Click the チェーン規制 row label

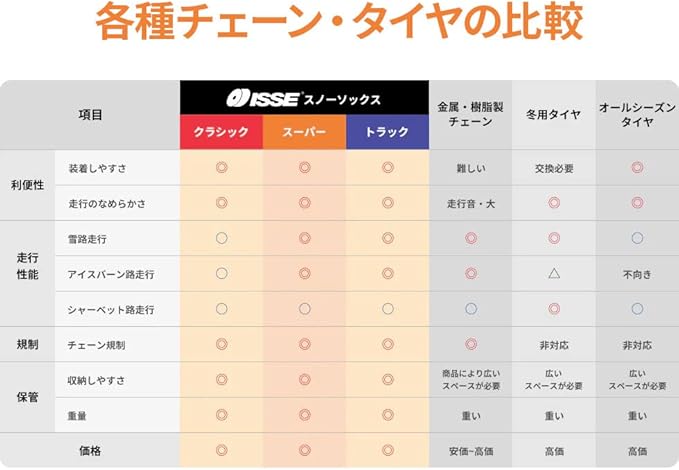click(x=96, y=345)
